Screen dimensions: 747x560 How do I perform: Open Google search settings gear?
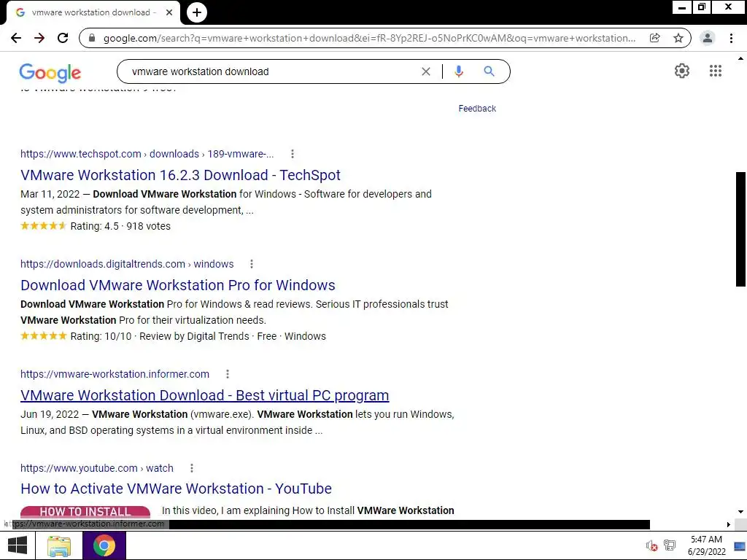pyautogui.click(x=682, y=71)
